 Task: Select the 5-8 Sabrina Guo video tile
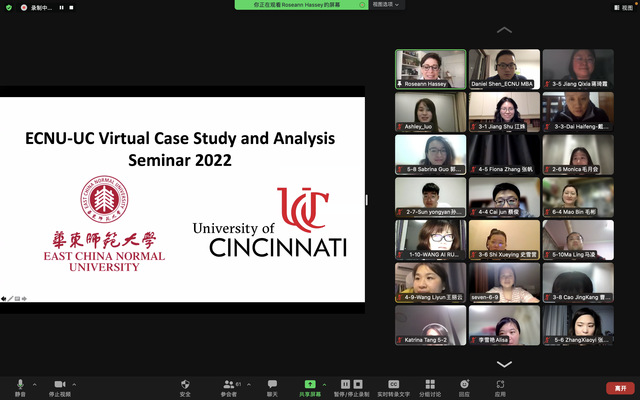(x=431, y=155)
